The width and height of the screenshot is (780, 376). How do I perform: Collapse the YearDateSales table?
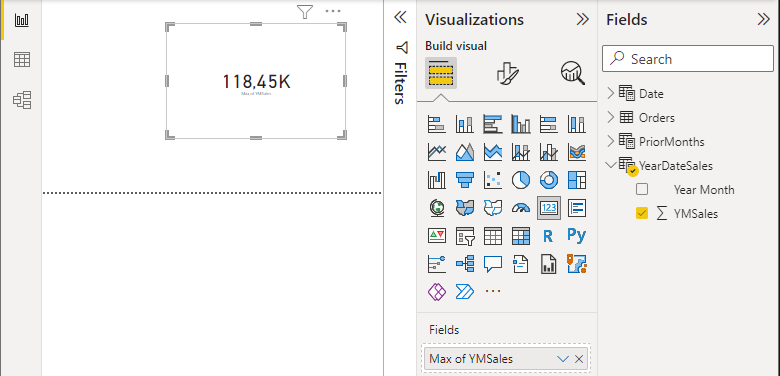point(611,165)
